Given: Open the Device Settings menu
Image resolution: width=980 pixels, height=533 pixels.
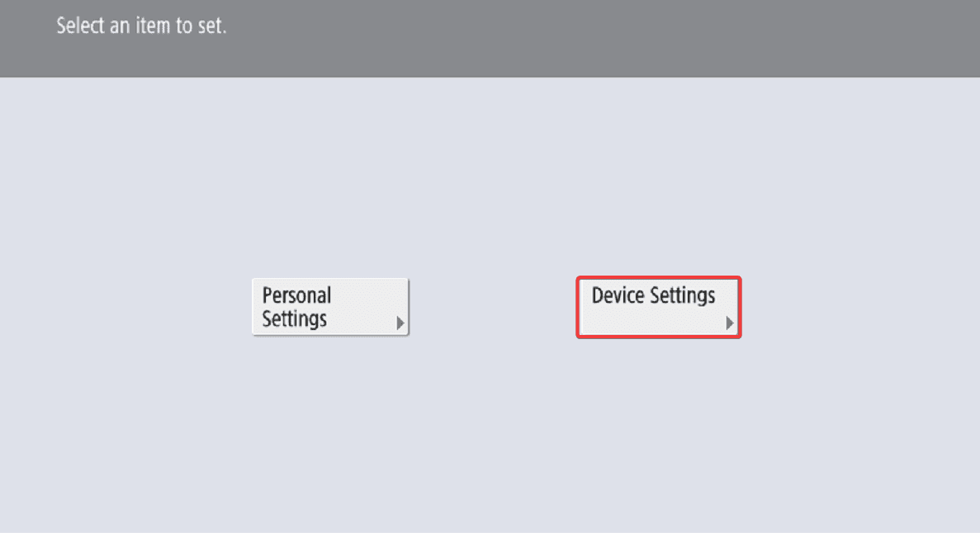Looking at the screenshot, I should [x=659, y=308].
